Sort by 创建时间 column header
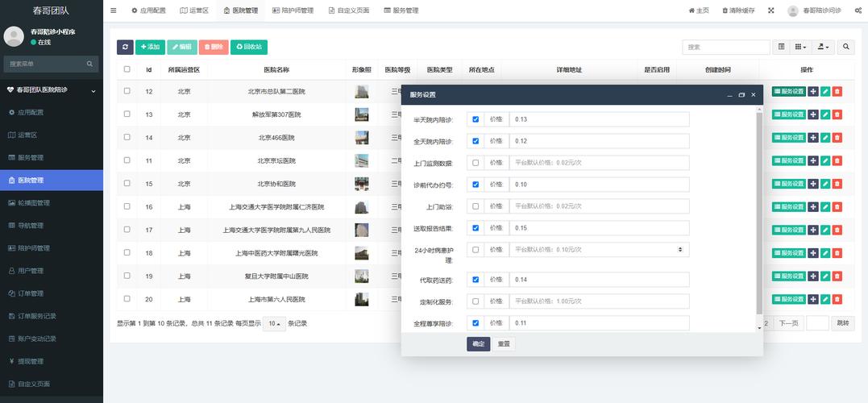868x403 pixels. click(x=717, y=70)
